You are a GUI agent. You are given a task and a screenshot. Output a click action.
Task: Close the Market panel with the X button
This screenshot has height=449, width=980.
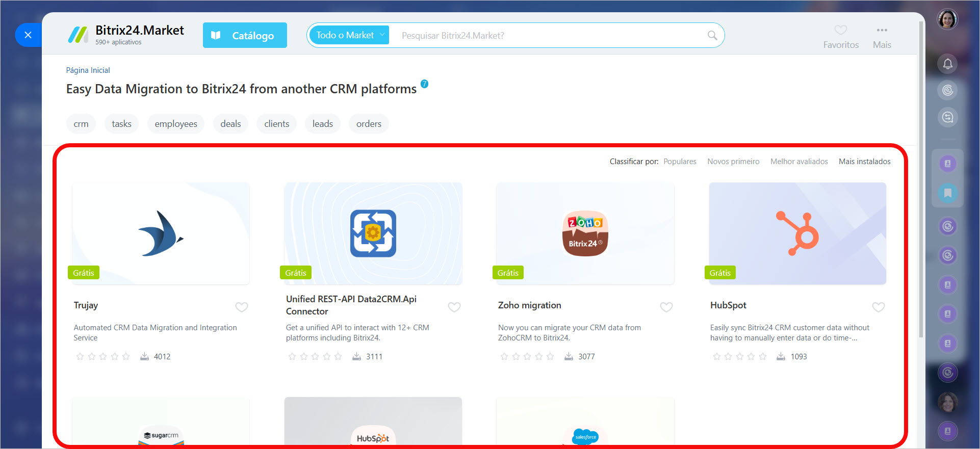(x=28, y=35)
